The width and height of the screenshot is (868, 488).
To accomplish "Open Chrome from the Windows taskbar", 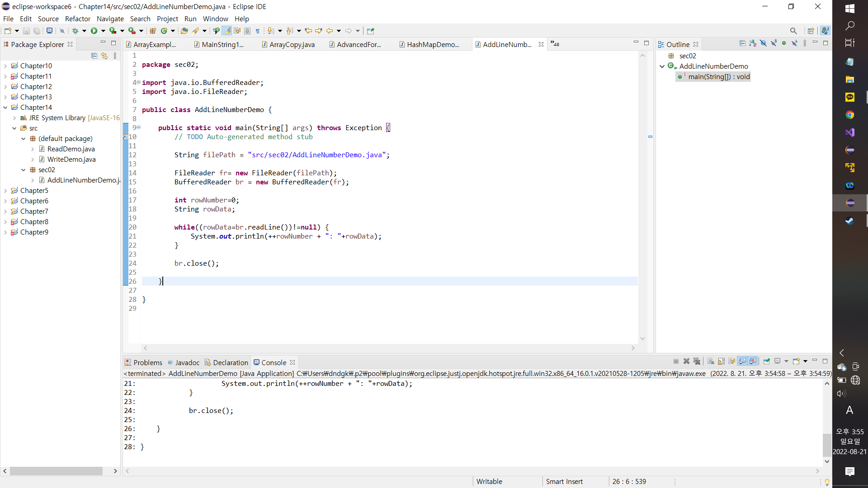I will [x=849, y=115].
